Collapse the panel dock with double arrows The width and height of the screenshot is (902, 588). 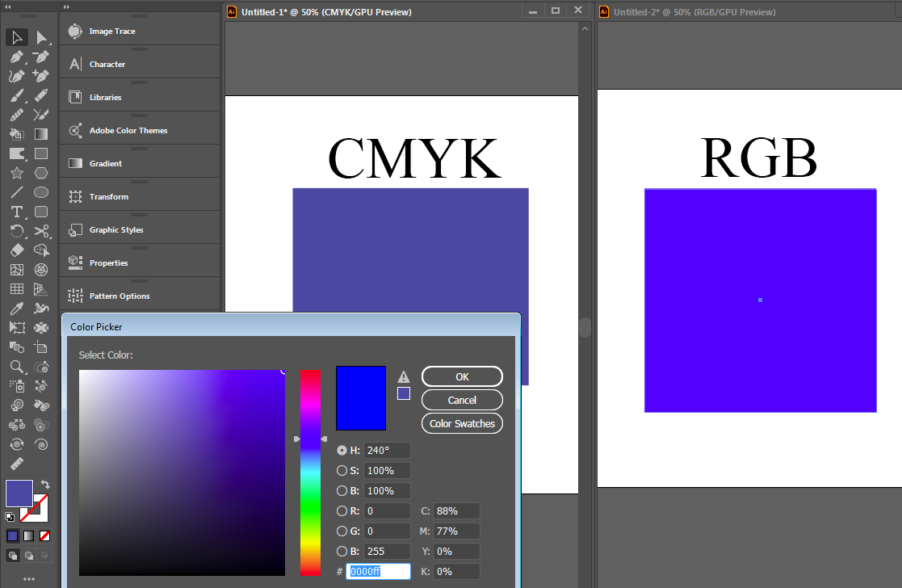pos(67,6)
